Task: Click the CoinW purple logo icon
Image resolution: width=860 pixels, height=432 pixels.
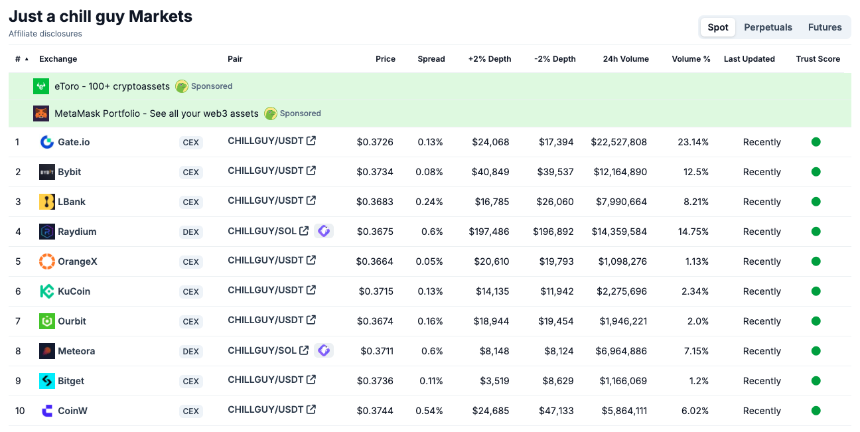Action: 47,411
